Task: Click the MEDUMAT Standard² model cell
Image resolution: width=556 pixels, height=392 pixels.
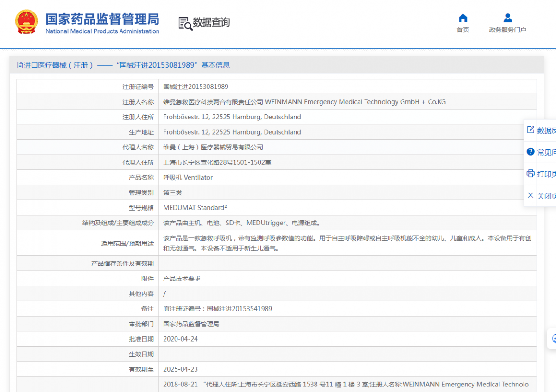Action: (195, 208)
